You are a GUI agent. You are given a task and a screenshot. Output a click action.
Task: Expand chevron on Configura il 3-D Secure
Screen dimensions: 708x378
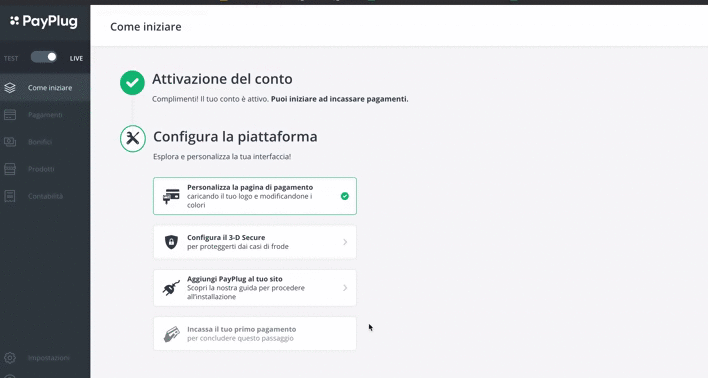pos(345,242)
